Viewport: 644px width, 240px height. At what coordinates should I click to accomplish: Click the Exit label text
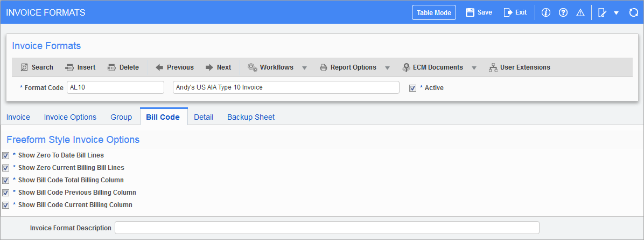521,12
